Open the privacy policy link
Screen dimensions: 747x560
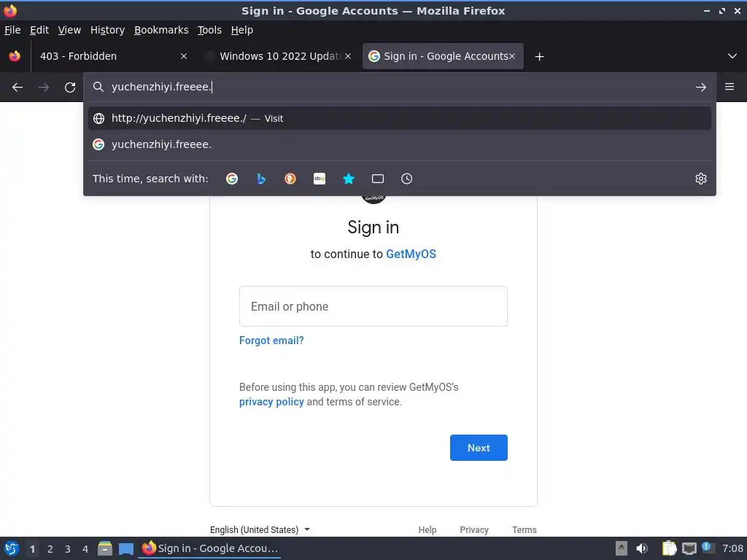271,402
